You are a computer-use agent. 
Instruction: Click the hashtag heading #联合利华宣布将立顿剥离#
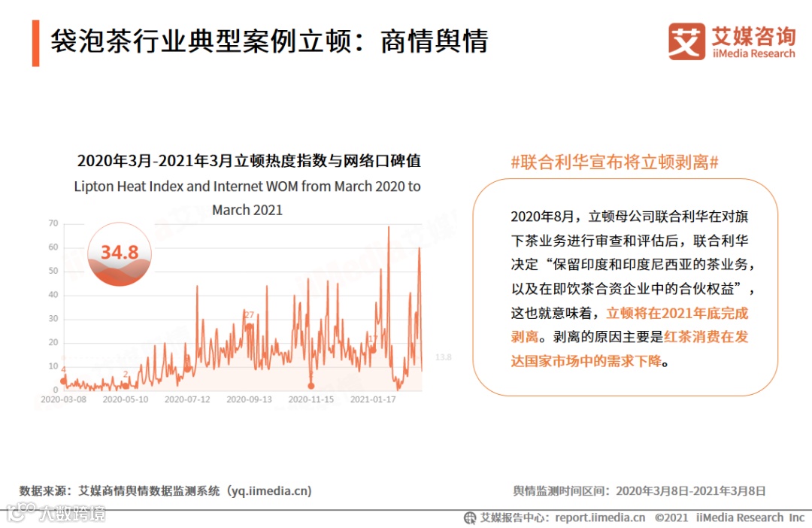(x=615, y=162)
